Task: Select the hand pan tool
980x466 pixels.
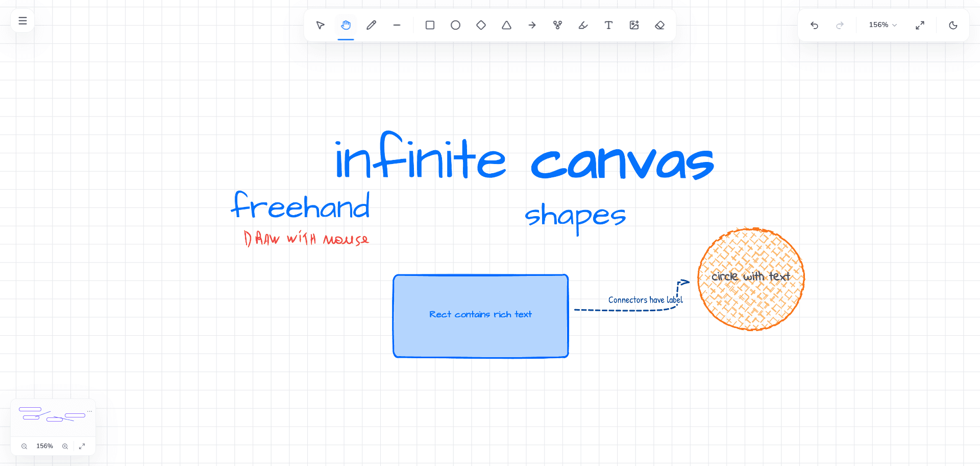Action: pos(346,25)
